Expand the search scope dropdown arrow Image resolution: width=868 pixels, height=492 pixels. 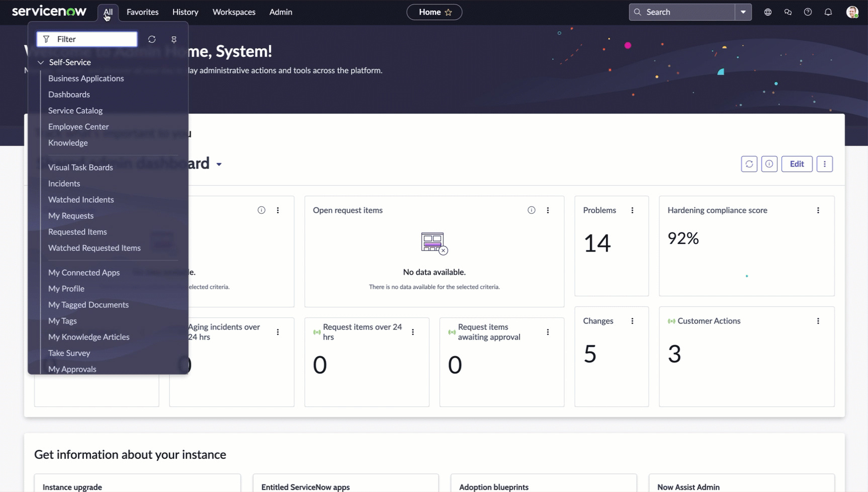coord(743,12)
